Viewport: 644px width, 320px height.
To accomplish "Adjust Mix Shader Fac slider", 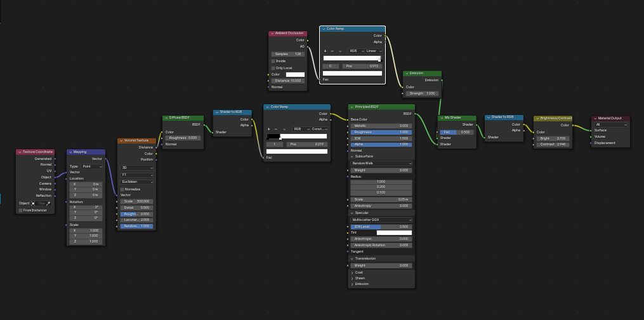I will [x=457, y=132].
